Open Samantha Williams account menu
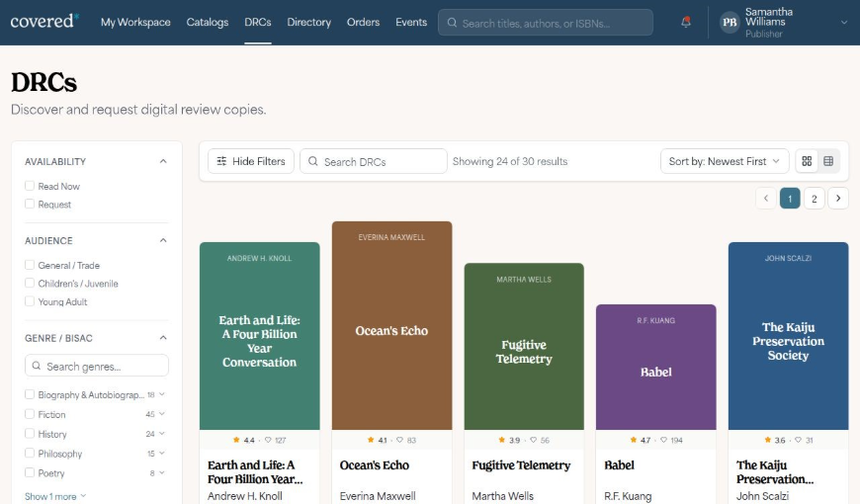 tap(784, 22)
